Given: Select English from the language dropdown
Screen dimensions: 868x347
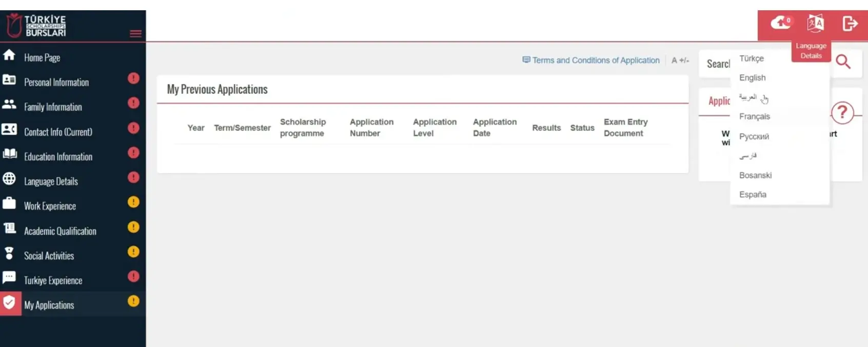Looking at the screenshot, I should (752, 78).
